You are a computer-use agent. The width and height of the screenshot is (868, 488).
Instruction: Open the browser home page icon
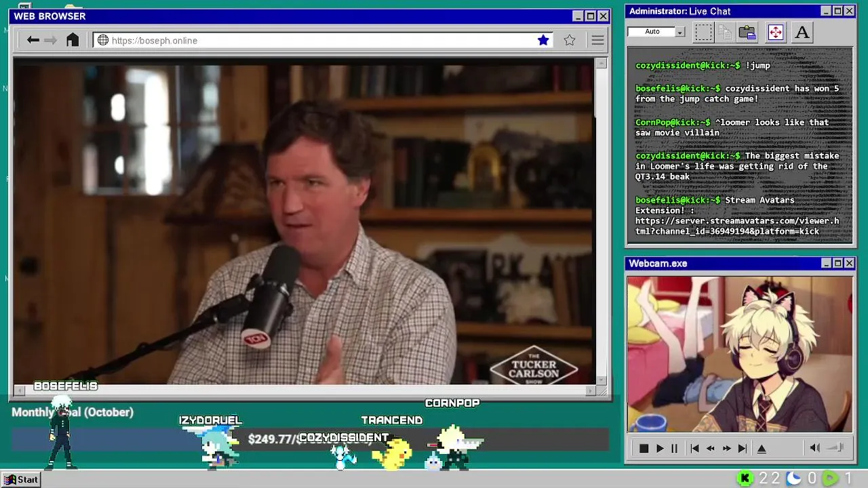tap(73, 40)
